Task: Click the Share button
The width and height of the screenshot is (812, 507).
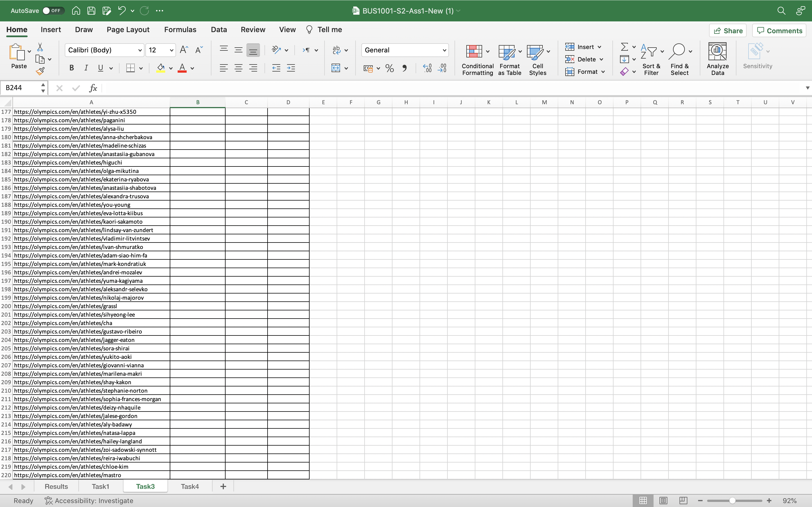Action: [728, 30]
